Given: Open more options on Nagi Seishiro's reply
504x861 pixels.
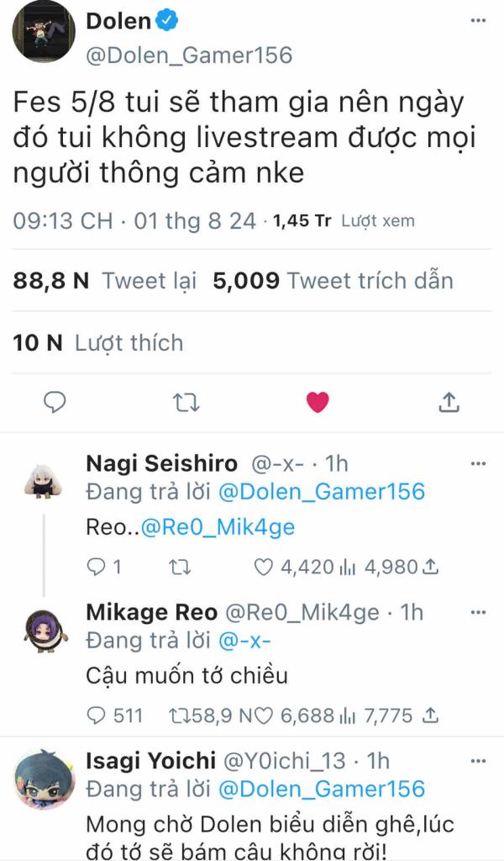Looking at the screenshot, I should [x=478, y=463].
